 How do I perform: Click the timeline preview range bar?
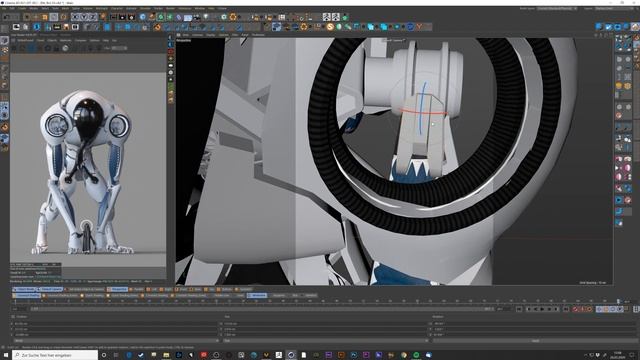(x=263, y=309)
